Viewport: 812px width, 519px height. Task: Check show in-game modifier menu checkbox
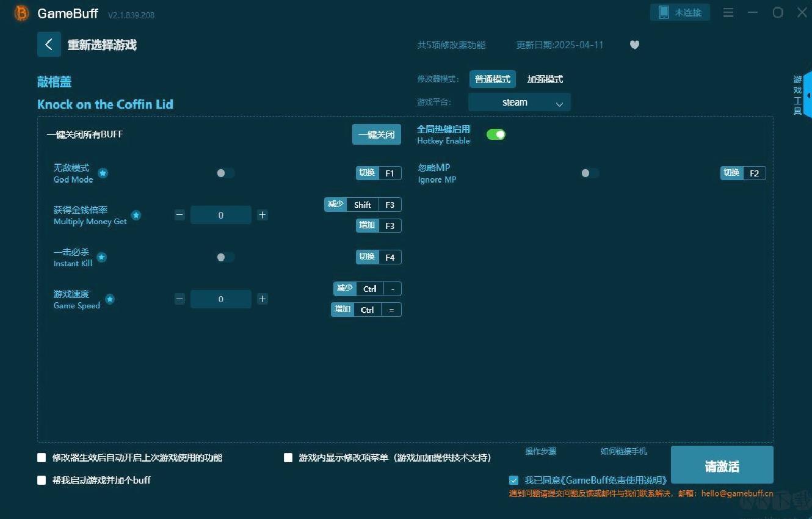pyautogui.click(x=288, y=457)
